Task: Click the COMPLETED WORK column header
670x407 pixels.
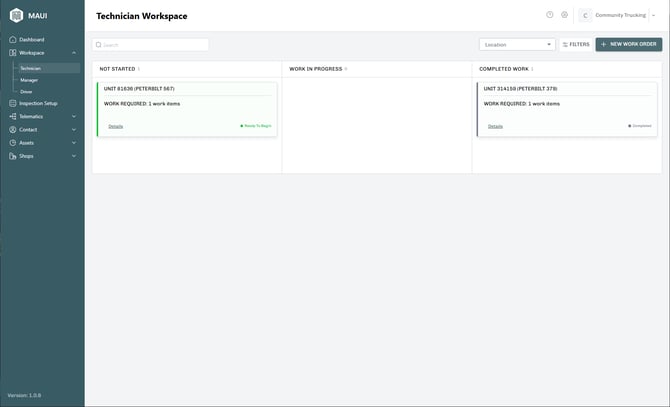Action: [x=504, y=69]
